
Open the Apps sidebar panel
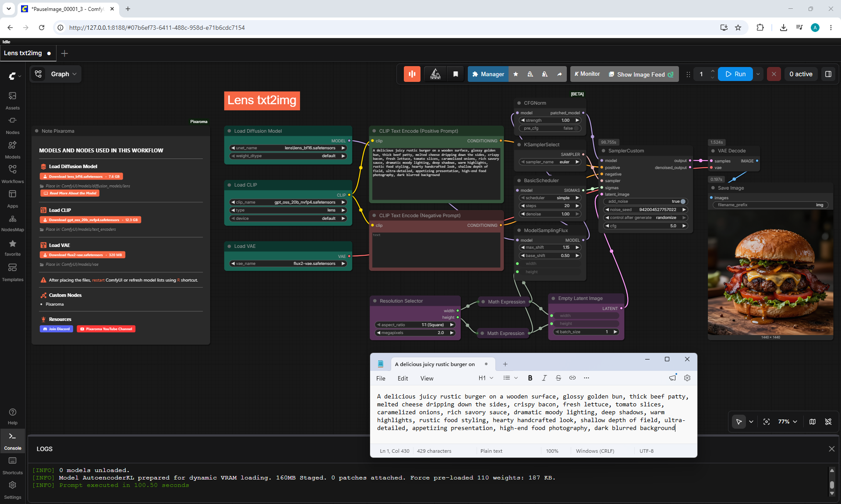12,198
